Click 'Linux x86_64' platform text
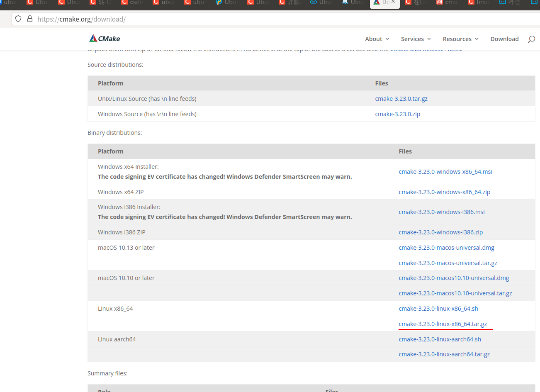The height and width of the screenshot is (392, 540). pos(115,309)
